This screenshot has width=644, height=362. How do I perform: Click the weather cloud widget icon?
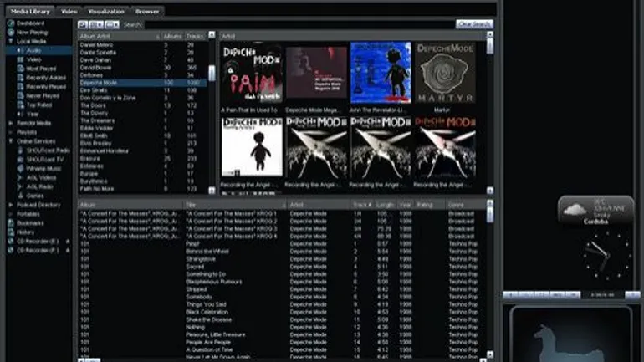(573, 209)
